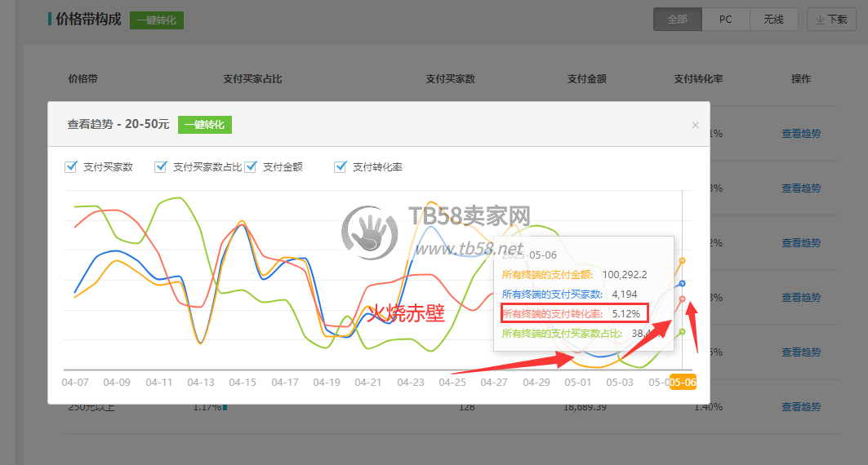Image resolution: width=868 pixels, height=465 pixels.
Task: Switch to the 无线 tab
Action: 774,20
